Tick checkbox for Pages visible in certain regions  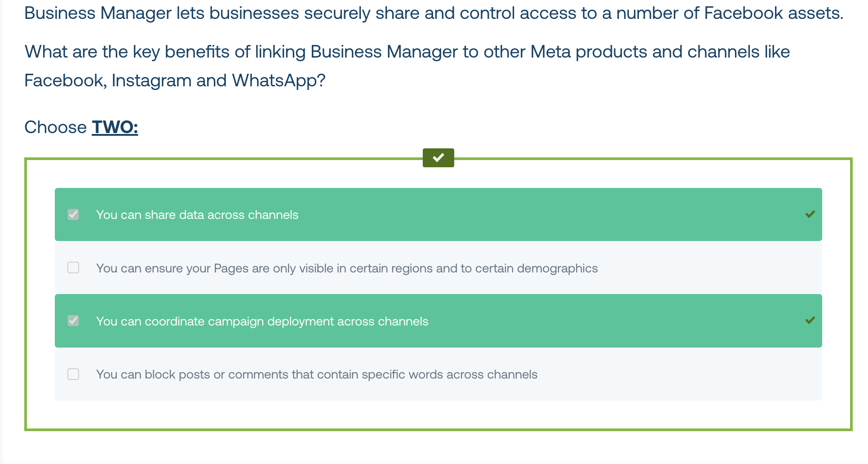[73, 268]
